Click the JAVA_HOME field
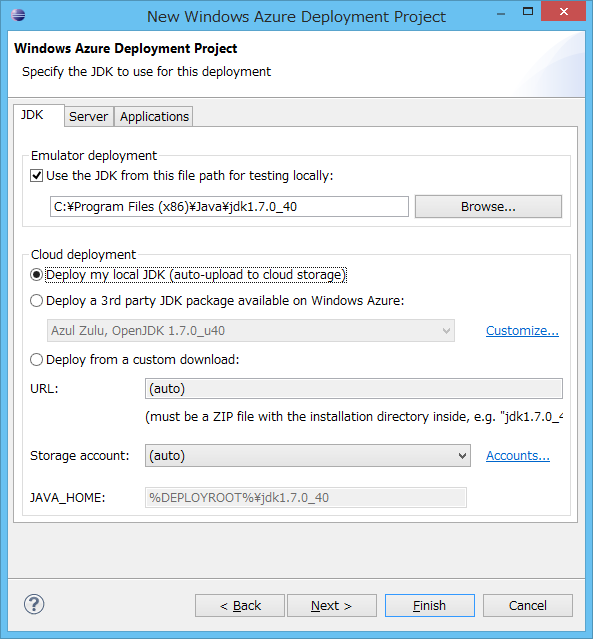The width and height of the screenshot is (593, 639). pos(306,498)
